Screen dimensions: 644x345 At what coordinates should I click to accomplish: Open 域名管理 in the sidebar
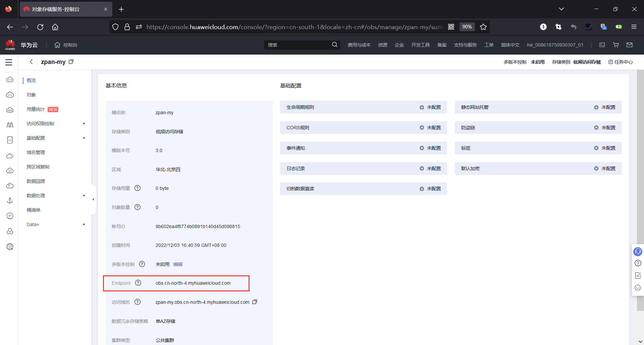click(36, 152)
